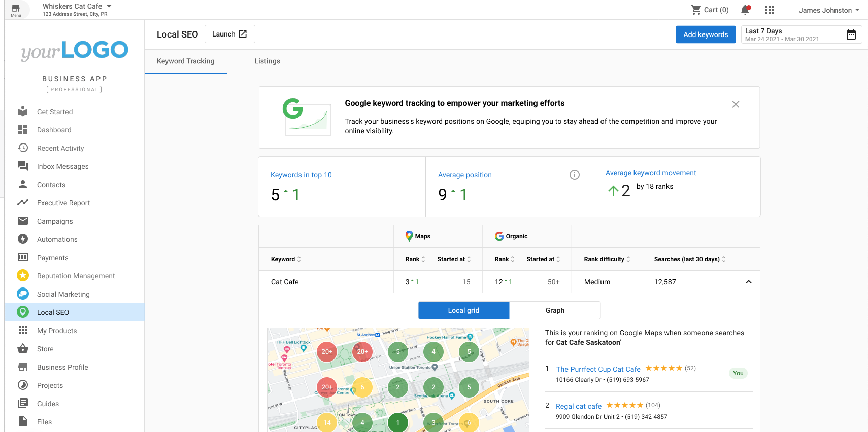Image resolution: width=868 pixels, height=432 pixels.
Task: Click the Keywords in top 10 heading
Action: click(x=301, y=175)
